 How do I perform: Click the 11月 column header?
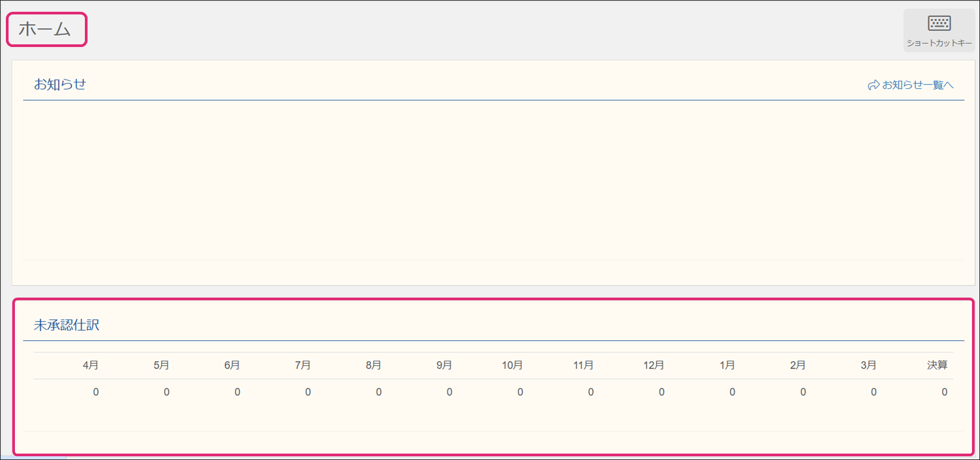(583, 365)
